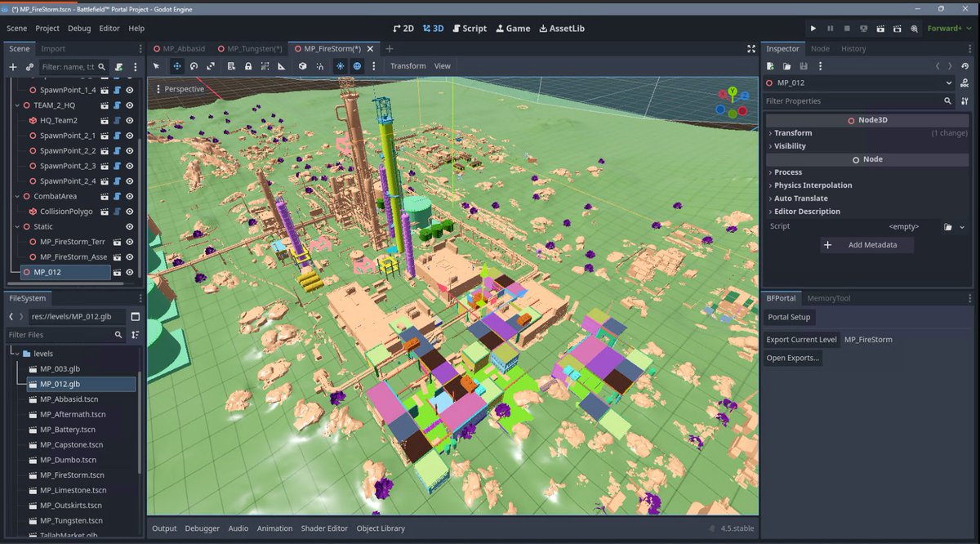Select the Ruler Mode tool
This screenshot has width=980, height=544.
click(x=282, y=66)
